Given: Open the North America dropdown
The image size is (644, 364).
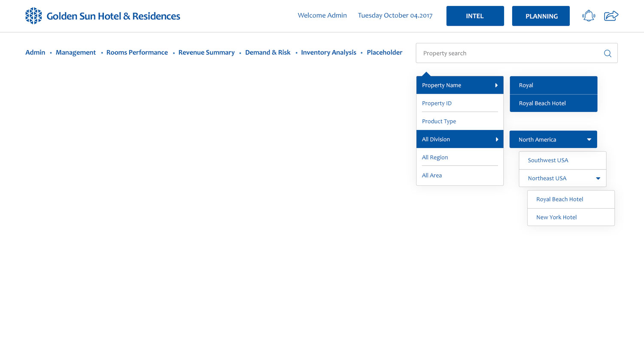Looking at the screenshot, I should click(x=553, y=140).
